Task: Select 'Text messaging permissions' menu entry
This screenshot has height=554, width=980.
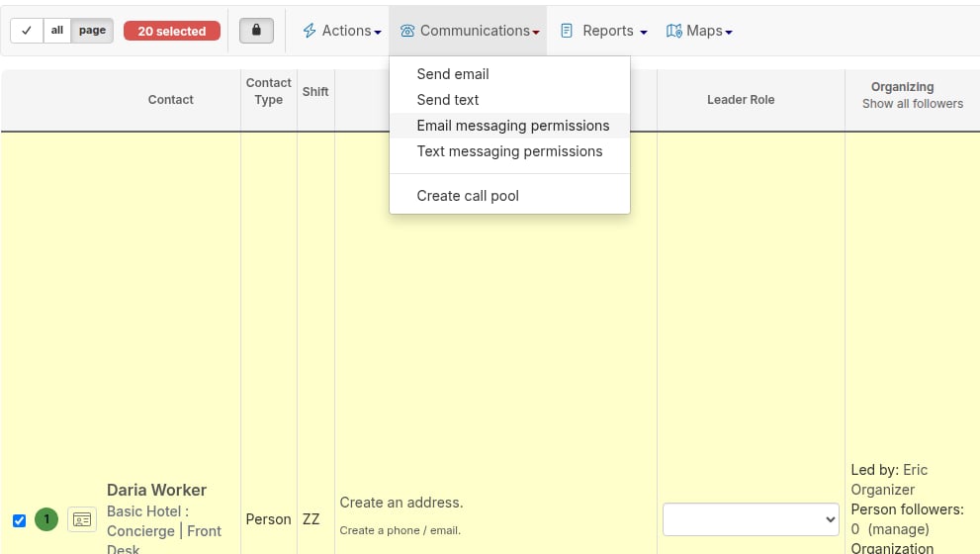Action: (509, 151)
